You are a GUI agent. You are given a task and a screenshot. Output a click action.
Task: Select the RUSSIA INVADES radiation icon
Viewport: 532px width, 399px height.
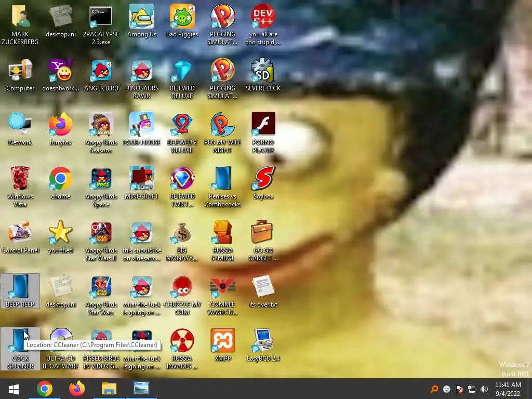pos(182,340)
